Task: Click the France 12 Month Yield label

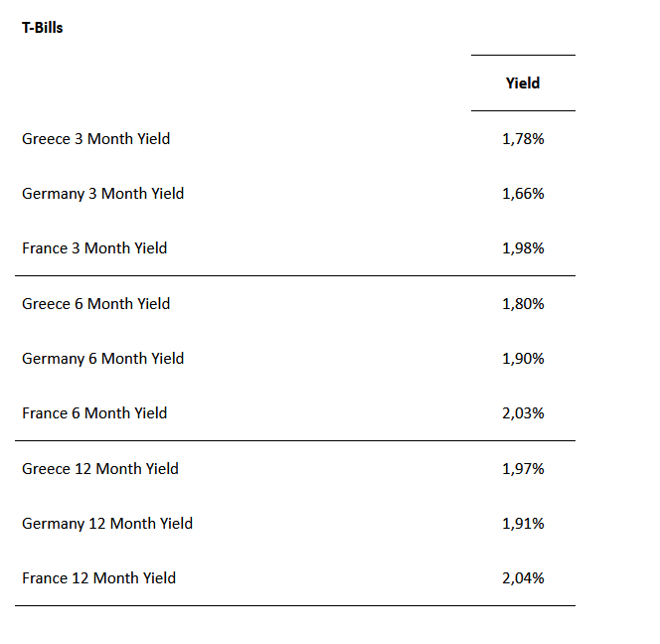Action: pyautogui.click(x=98, y=578)
